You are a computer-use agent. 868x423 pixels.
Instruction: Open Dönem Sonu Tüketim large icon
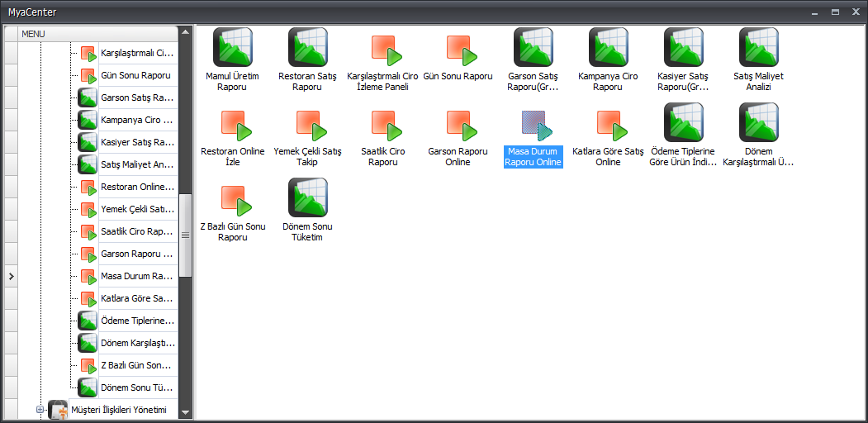pyautogui.click(x=308, y=197)
